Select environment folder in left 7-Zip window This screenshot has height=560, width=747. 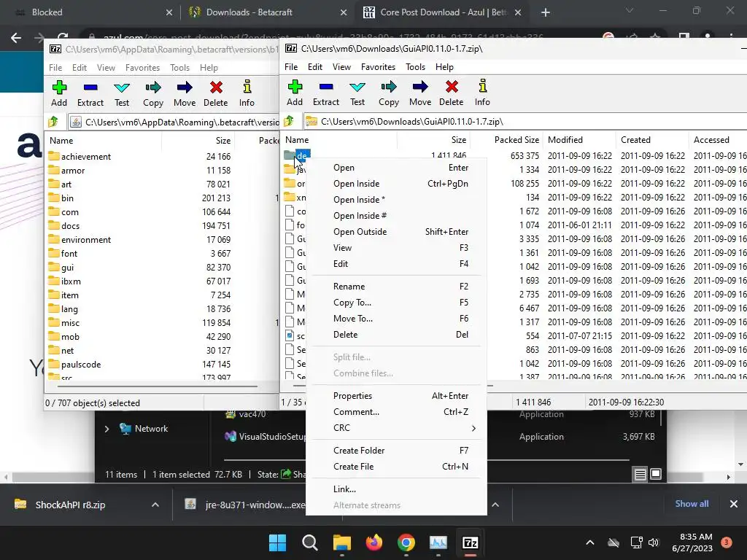(86, 240)
